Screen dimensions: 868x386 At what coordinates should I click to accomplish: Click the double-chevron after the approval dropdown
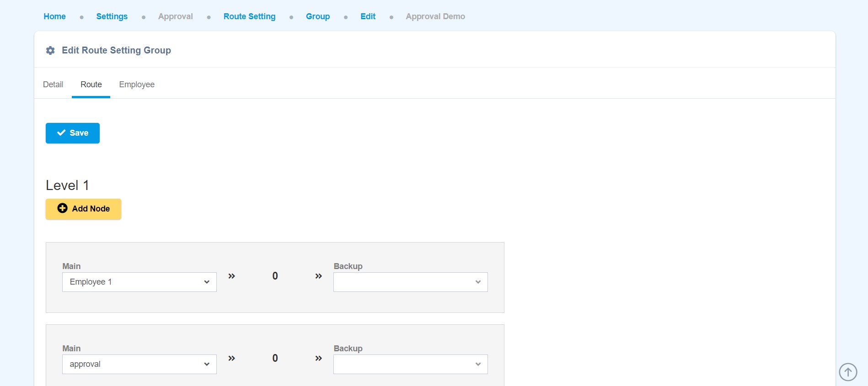click(x=231, y=358)
